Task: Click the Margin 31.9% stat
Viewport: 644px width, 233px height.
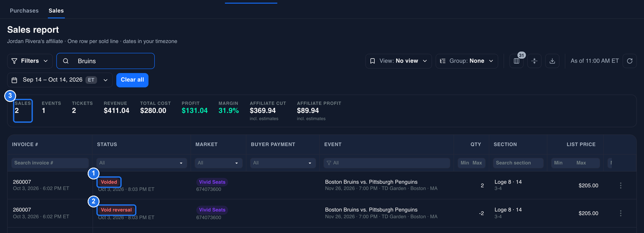Action: [229, 107]
